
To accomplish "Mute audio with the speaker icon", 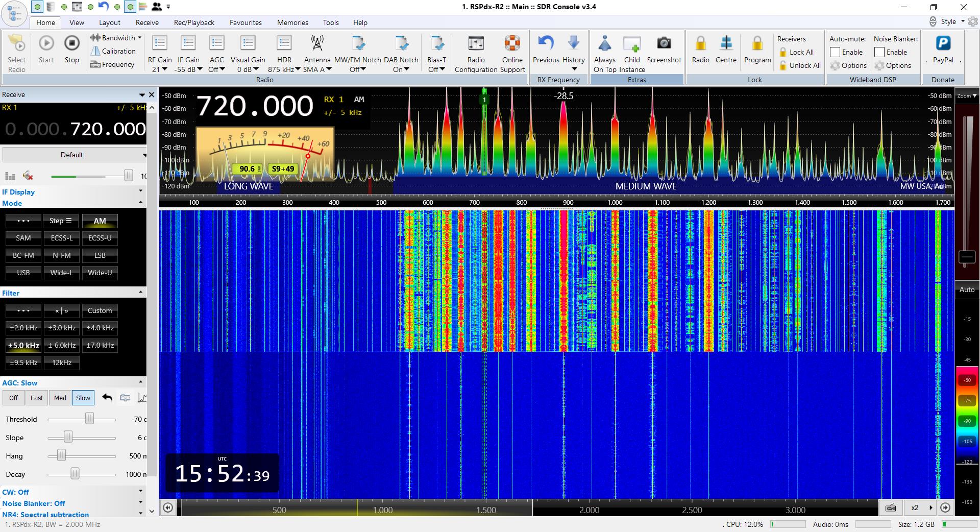I will (28, 176).
